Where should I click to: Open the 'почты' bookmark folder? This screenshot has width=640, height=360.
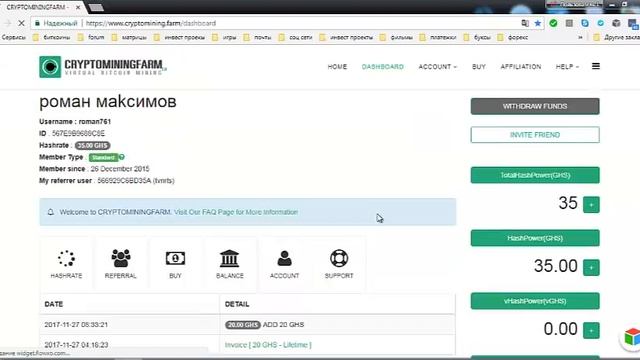click(x=258, y=37)
